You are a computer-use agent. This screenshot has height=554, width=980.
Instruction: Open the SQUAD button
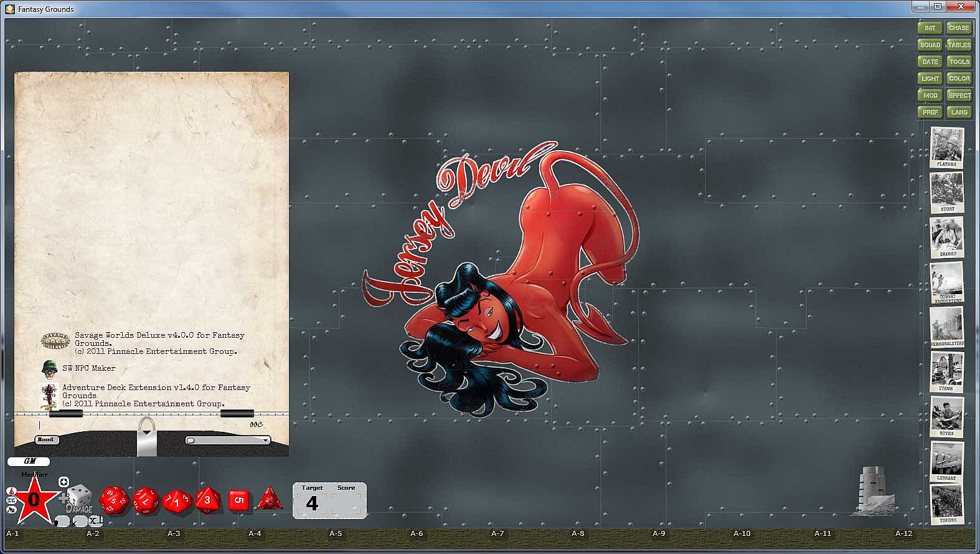point(930,45)
